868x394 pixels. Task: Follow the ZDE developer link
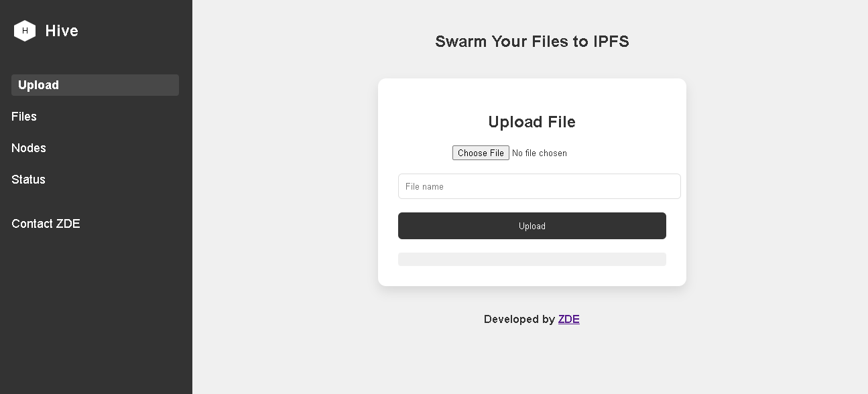[568, 320]
